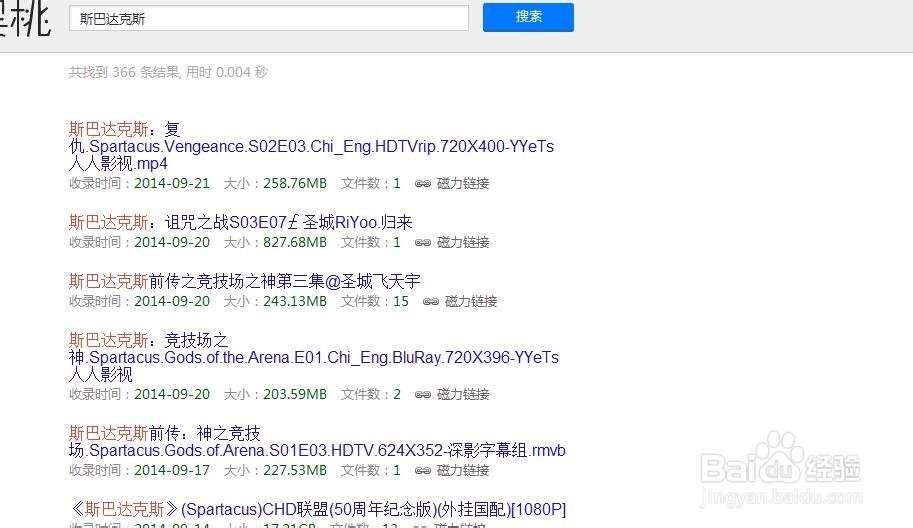Open the Gods.of.Arena.S01E03.HDTV rmvb result title
913x528 pixels.
point(317,442)
